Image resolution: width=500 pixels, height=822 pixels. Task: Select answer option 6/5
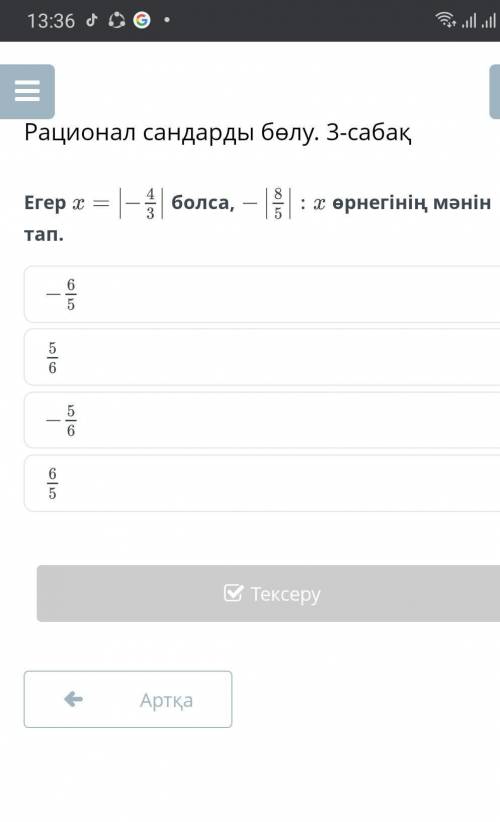(262, 483)
